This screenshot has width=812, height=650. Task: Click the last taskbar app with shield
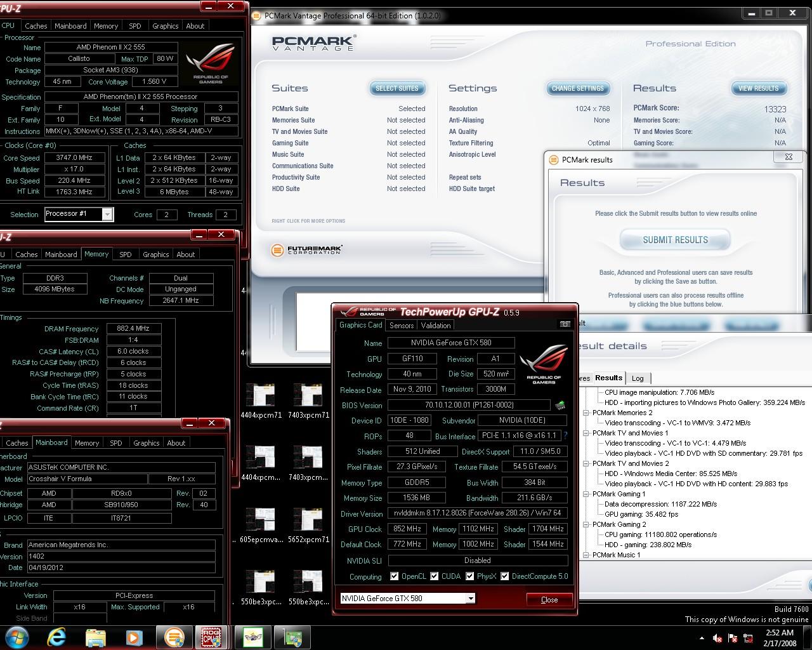(292, 637)
